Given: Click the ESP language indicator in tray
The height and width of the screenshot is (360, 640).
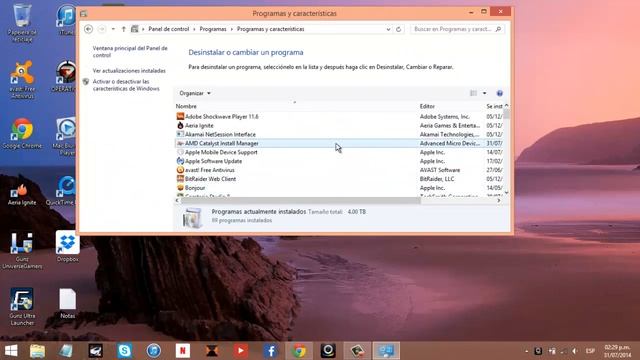Looking at the screenshot, I should [x=590, y=351].
